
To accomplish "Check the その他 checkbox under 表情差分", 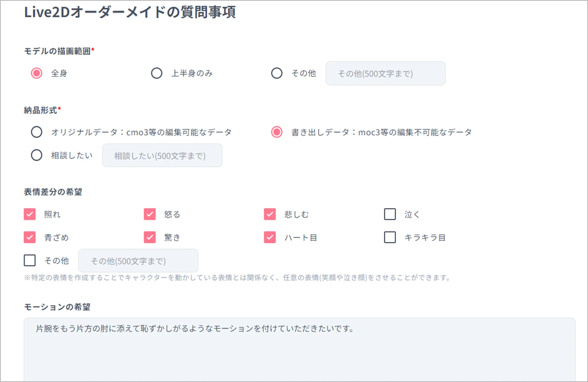I will [30, 261].
